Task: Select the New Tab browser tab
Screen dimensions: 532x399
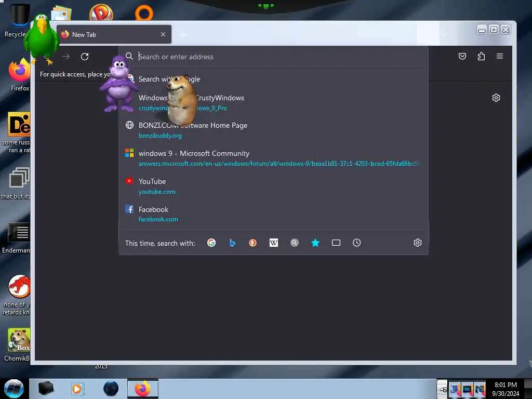Action: [114, 34]
